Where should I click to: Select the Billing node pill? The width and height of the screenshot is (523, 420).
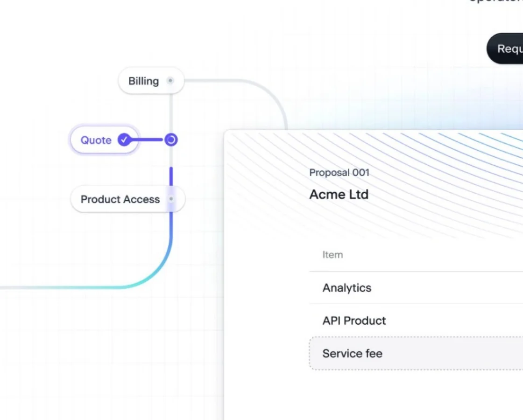[151, 81]
